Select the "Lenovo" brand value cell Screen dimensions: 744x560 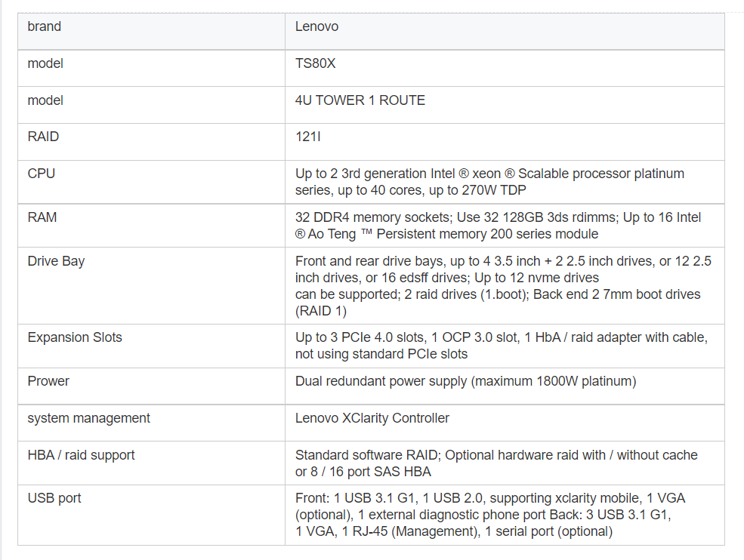click(316, 27)
